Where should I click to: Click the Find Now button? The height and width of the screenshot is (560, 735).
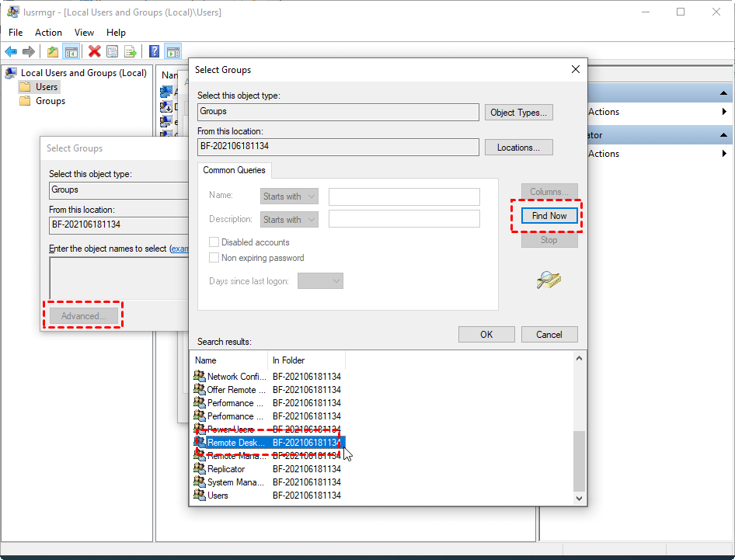pyautogui.click(x=549, y=216)
